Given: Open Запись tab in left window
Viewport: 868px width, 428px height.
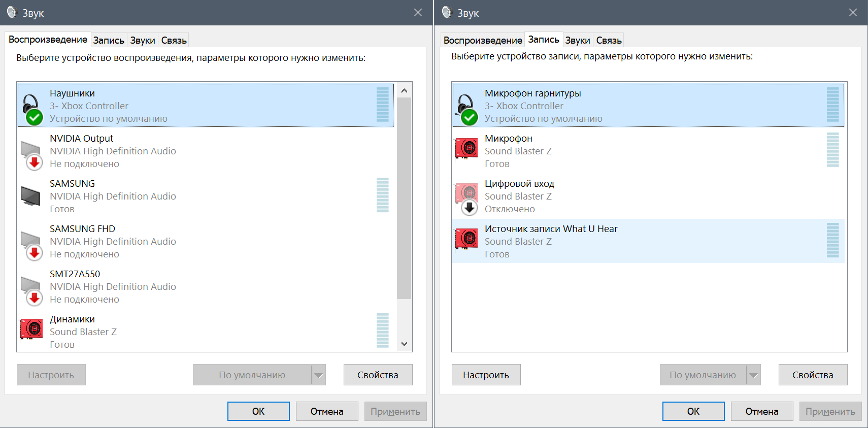Looking at the screenshot, I should pyautogui.click(x=109, y=41).
